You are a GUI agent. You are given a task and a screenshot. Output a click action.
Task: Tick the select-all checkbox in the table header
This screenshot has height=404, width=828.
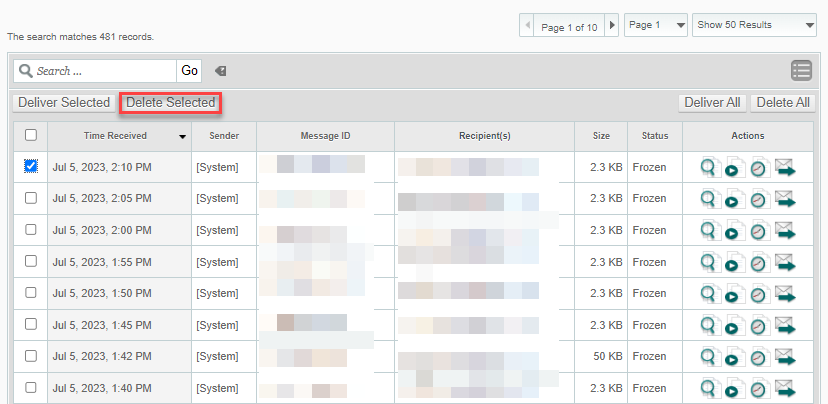(31, 135)
